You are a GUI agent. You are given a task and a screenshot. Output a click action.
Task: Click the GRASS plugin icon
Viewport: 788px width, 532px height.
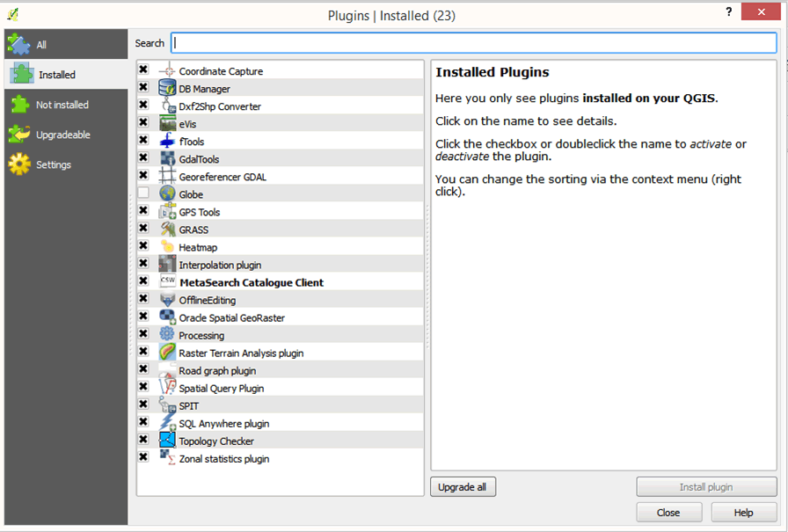(x=167, y=230)
